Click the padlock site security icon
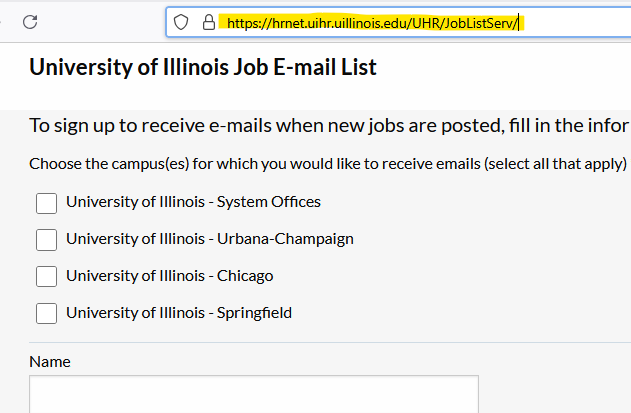The image size is (631, 413). [x=208, y=22]
